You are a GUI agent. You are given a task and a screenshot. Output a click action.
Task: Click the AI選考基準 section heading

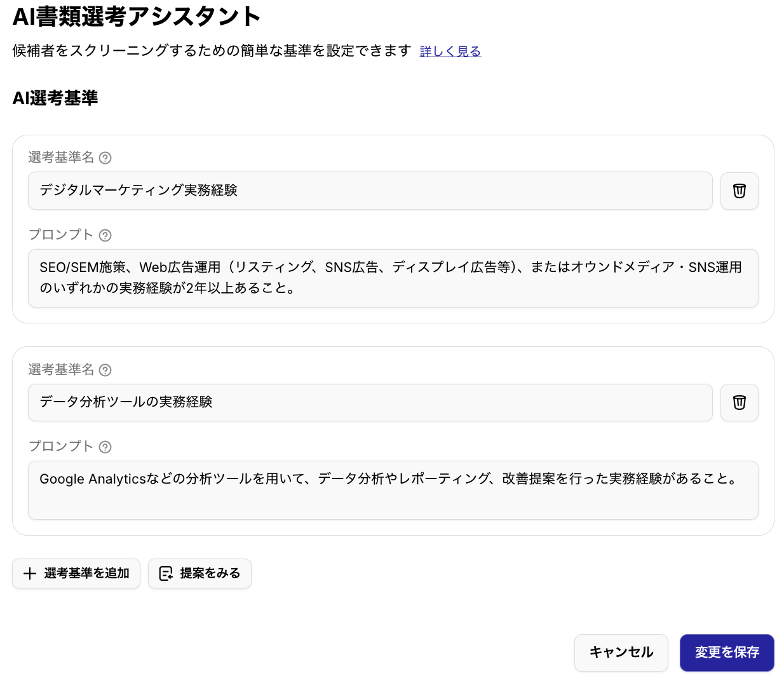coord(55,98)
